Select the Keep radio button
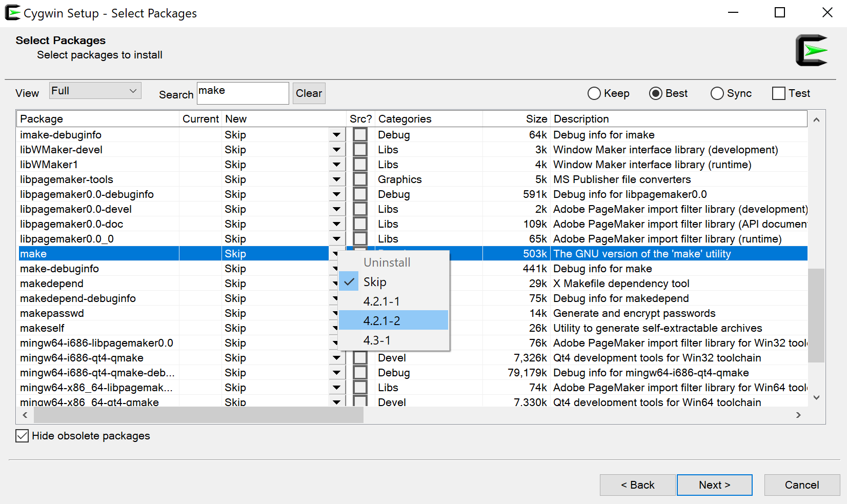 [x=594, y=93]
